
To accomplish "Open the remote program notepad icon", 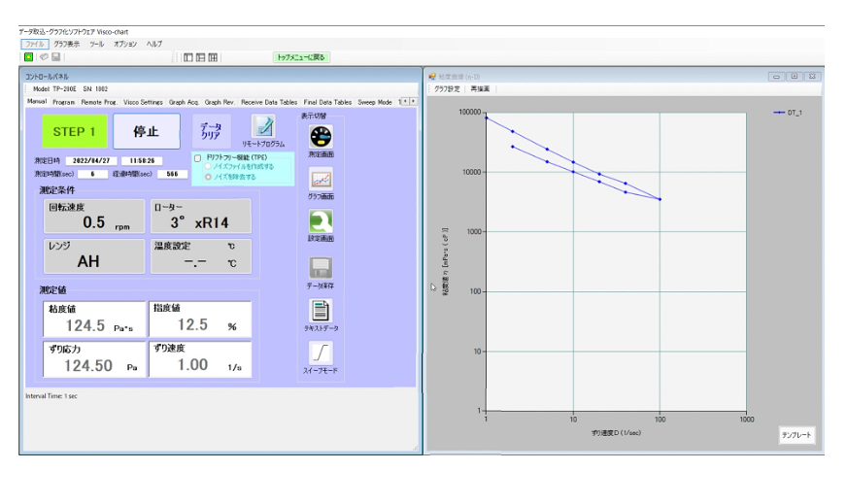I will (263, 126).
